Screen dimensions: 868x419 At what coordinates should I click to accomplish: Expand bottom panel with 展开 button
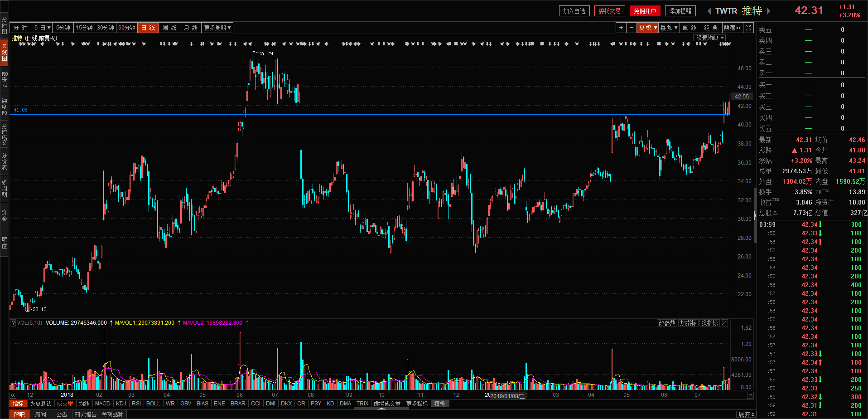point(746,414)
